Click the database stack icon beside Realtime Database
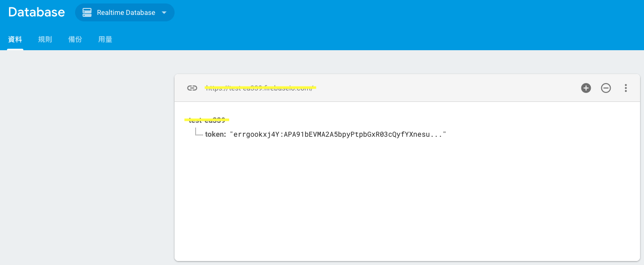Viewport: 644px width, 265px height. point(87,12)
